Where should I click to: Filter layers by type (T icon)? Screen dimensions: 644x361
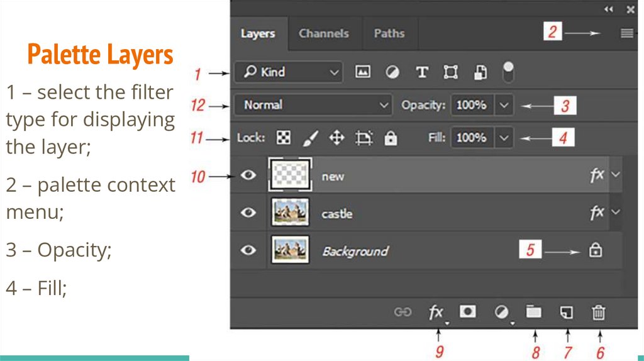[422, 72]
